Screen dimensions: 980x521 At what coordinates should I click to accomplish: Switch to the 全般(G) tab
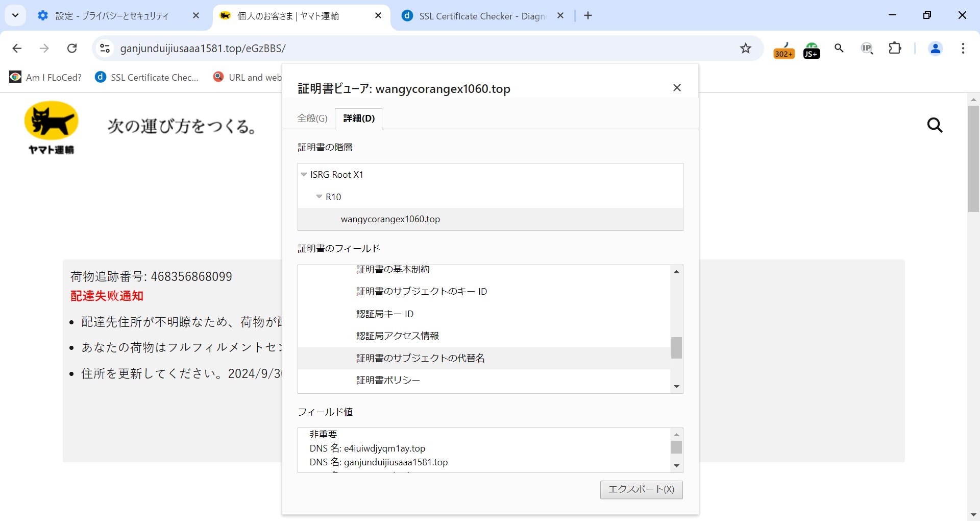[x=312, y=119]
